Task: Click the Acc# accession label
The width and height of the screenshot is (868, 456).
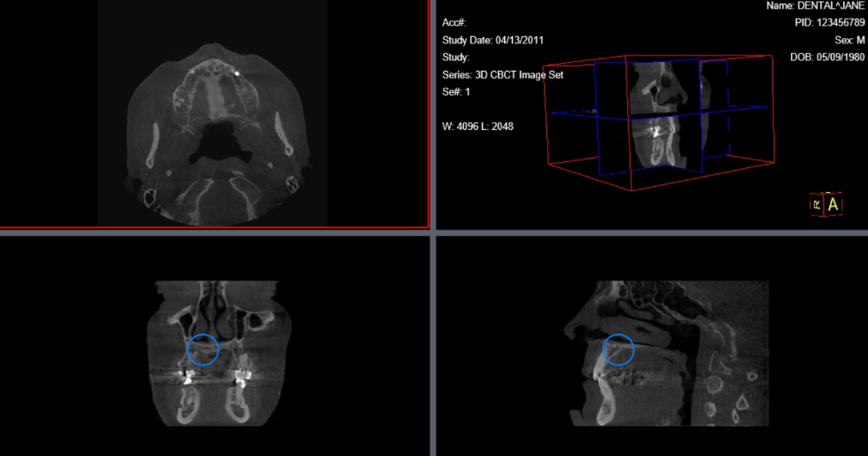Action: click(x=453, y=23)
